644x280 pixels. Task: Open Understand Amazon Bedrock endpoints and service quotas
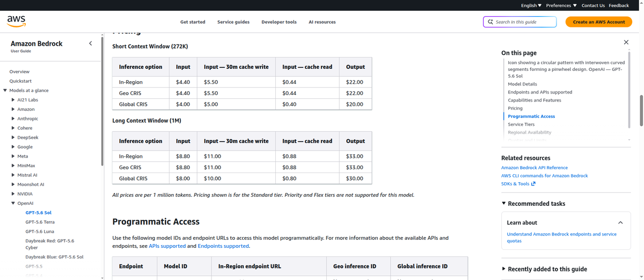(x=562, y=238)
